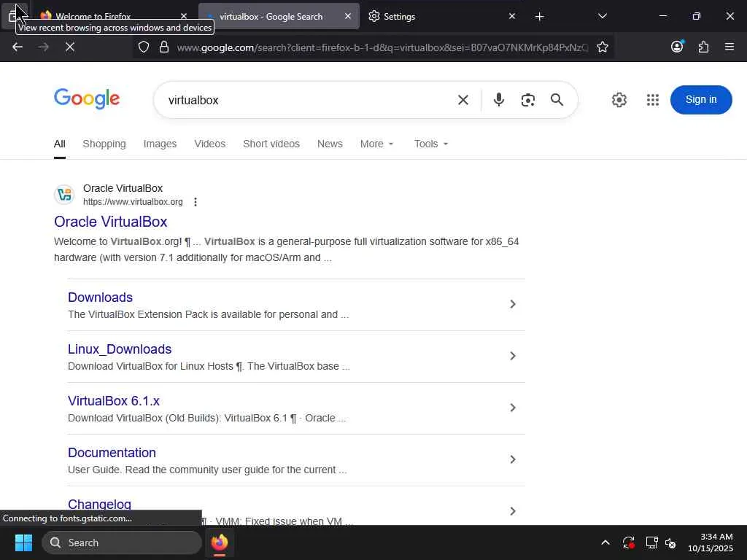Open a new tab with plus button
Image resolution: width=747 pixels, height=560 pixels.
539,17
